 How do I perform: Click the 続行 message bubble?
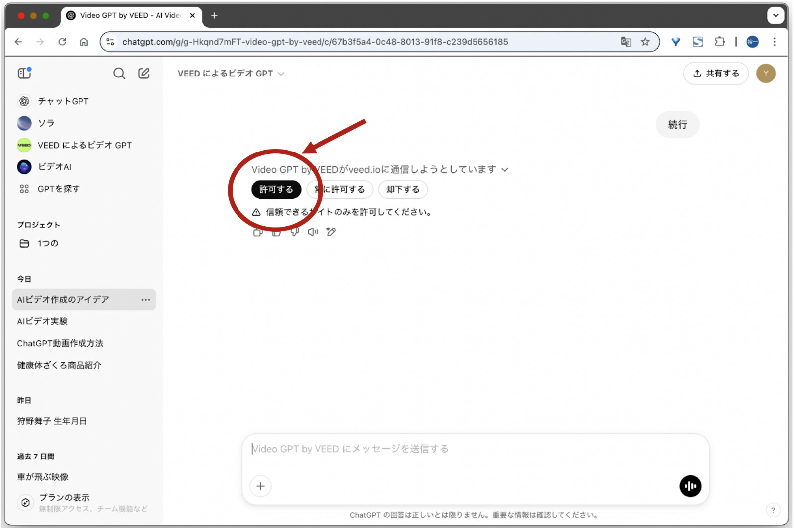click(677, 125)
